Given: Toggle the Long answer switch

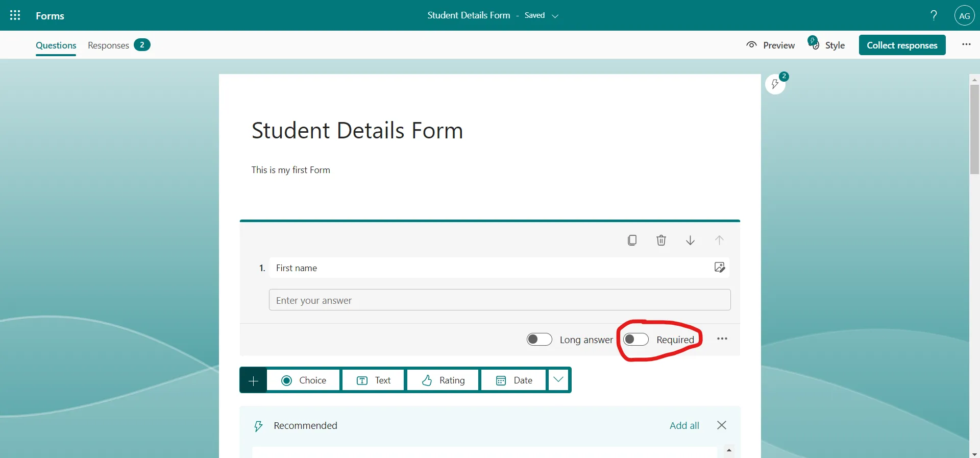Looking at the screenshot, I should pos(540,340).
